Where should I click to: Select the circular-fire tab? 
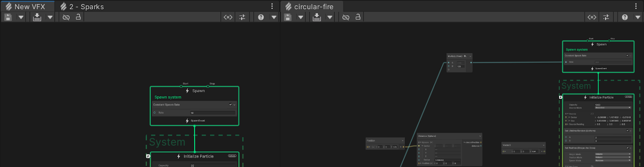click(x=313, y=6)
